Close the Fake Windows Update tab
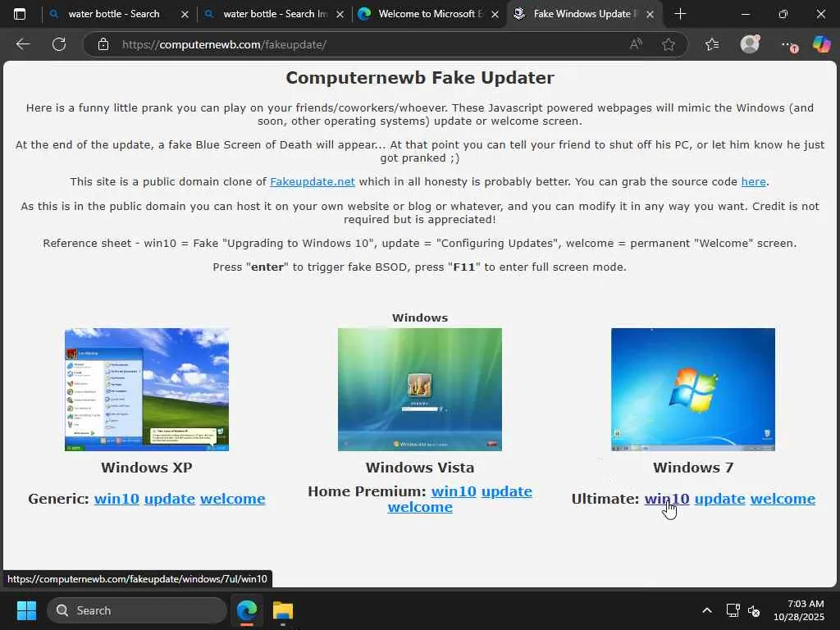The height and width of the screenshot is (630, 840). [650, 15]
